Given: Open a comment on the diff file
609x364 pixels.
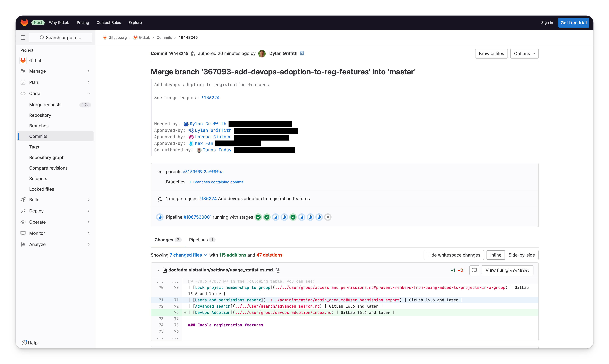Looking at the screenshot, I should (474, 270).
